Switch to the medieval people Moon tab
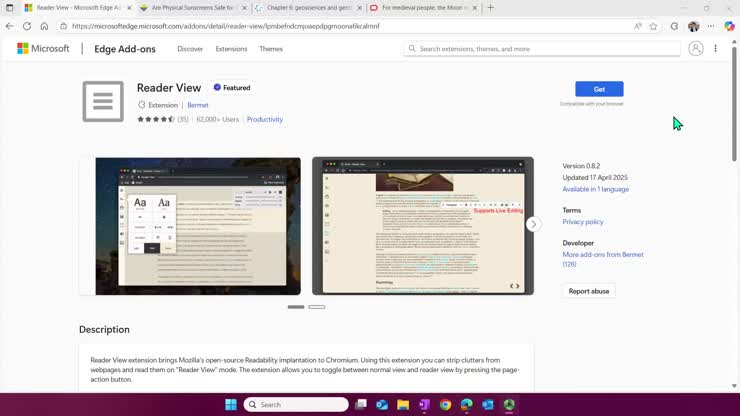The image size is (740, 416). (423, 8)
